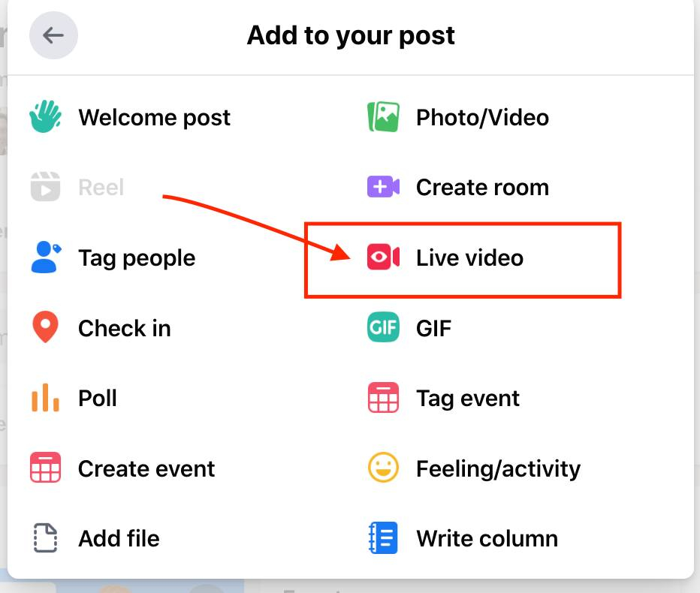Click the Add to your post heading

351,36
